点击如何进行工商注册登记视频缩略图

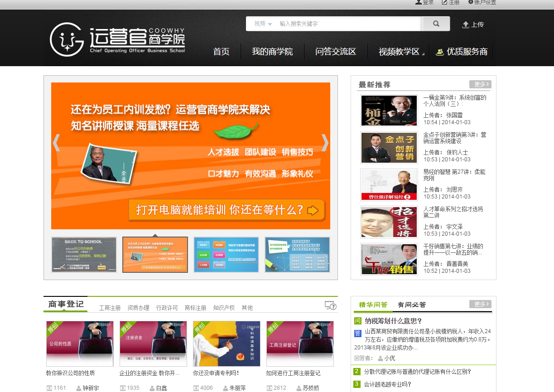[299, 344]
